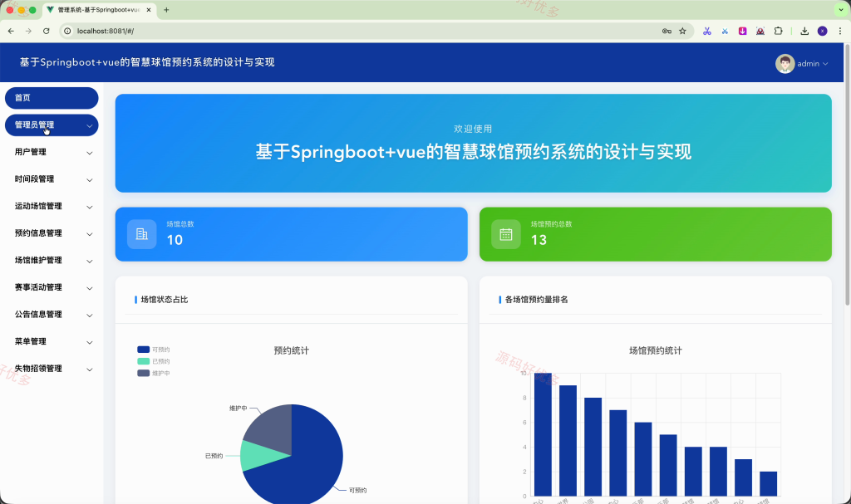851x504 pixels.
Task: Expand the 失物招领管理 chevron
Action: [90, 370]
